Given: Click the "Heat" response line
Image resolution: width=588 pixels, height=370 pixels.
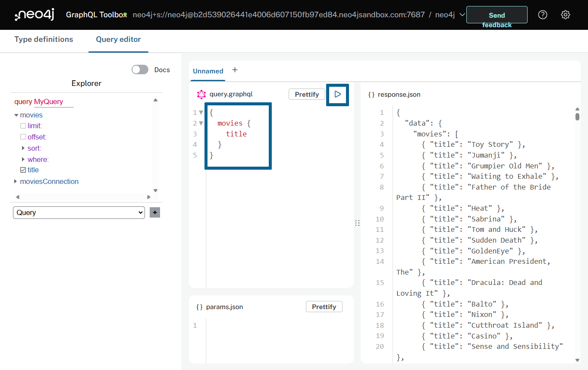Looking at the screenshot, I should [463, 208].
